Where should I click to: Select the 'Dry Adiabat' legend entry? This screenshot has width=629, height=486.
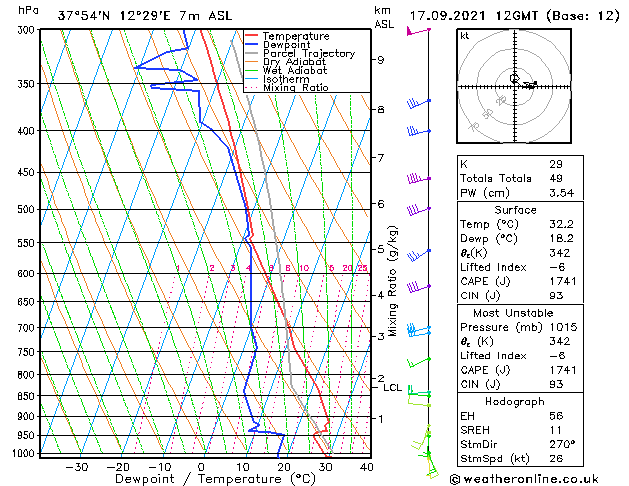coord(294,62)
